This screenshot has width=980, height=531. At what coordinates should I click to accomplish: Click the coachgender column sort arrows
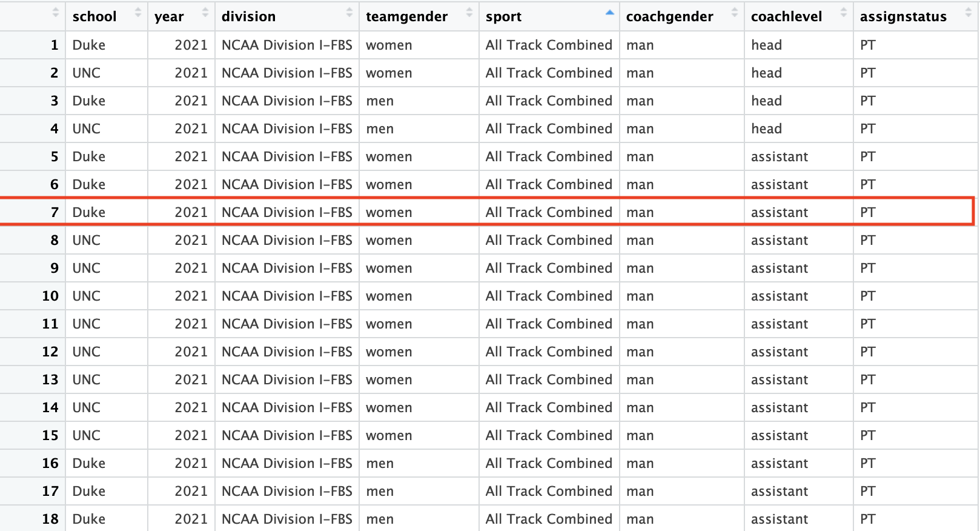pos(735,13)
